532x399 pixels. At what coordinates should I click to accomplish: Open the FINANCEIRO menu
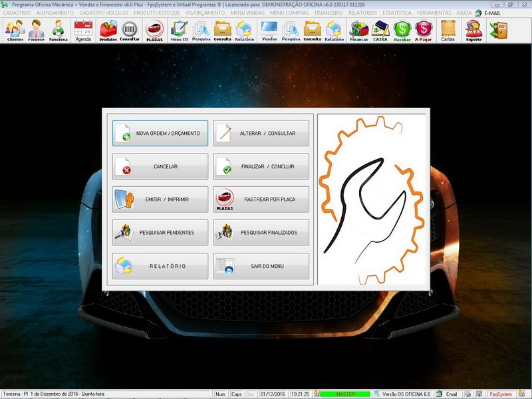pyautogui.click(x=329, y=13)
